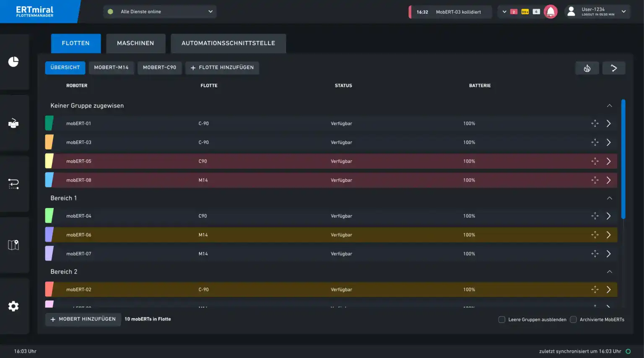Select the MOBERT-M14 fleet tab
The image size is (644, 358).
pos(111,67)
